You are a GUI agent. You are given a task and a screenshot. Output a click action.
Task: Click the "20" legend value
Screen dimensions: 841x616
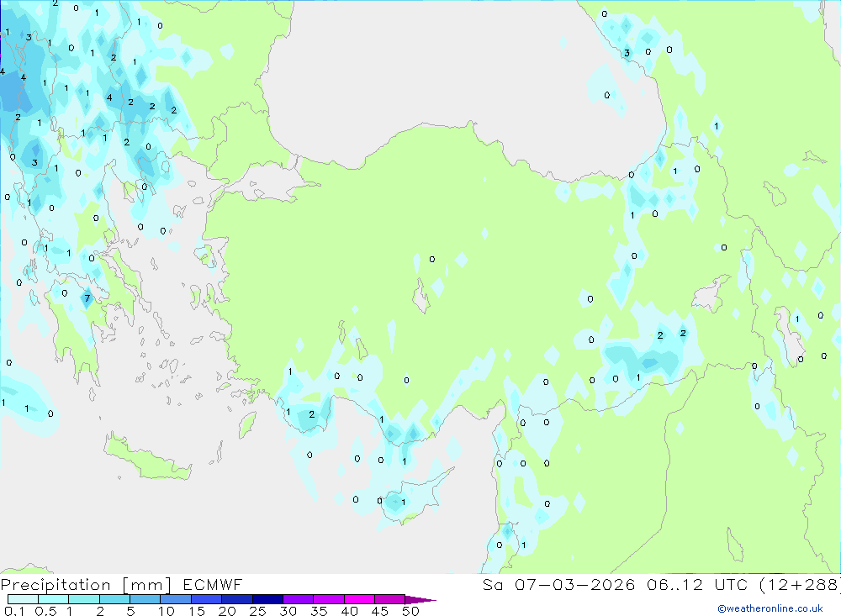pos(227,611)
